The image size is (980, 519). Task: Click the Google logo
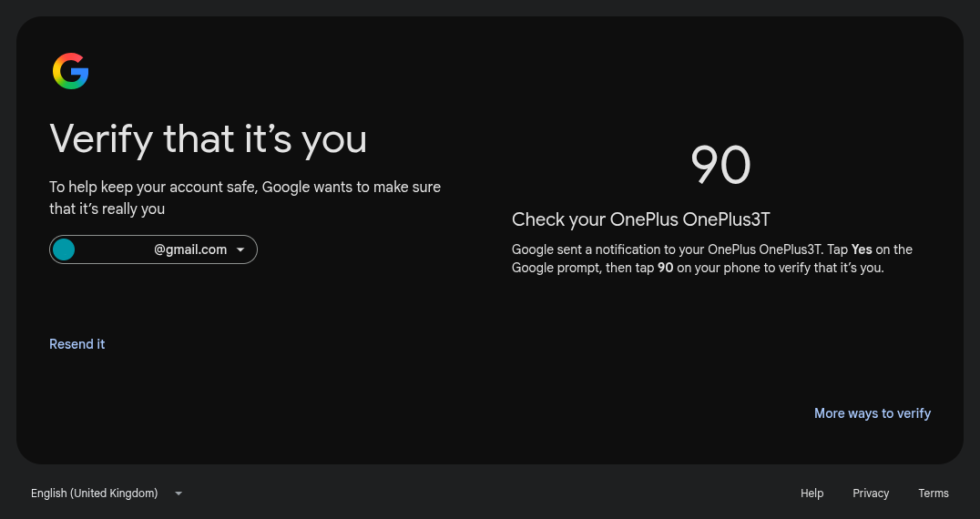coord(71,71)
